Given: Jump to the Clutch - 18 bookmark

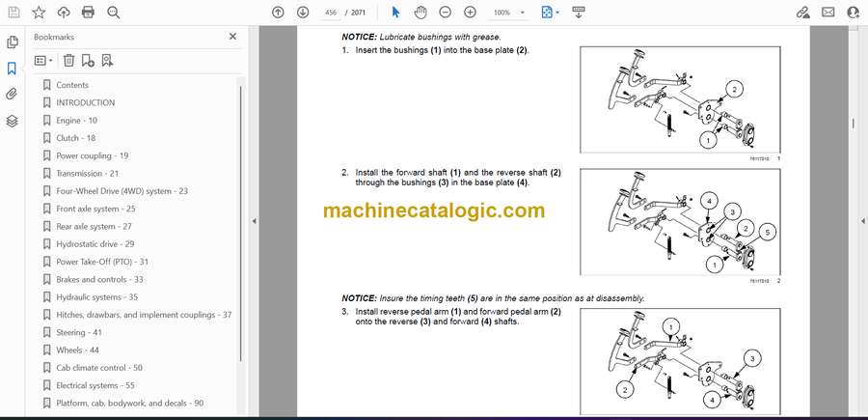Looking at the screenshot, I should click(x=75, y=138).
